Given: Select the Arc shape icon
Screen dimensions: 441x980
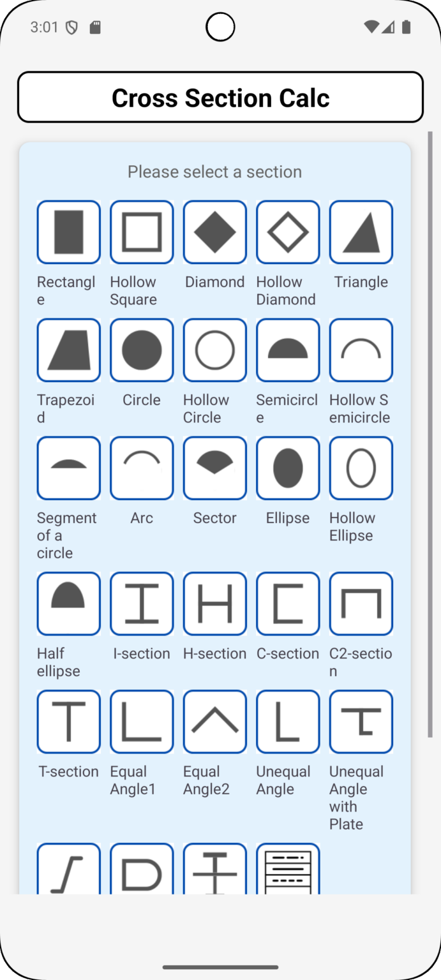Looking at the screenshot, I should click(141, 467).
